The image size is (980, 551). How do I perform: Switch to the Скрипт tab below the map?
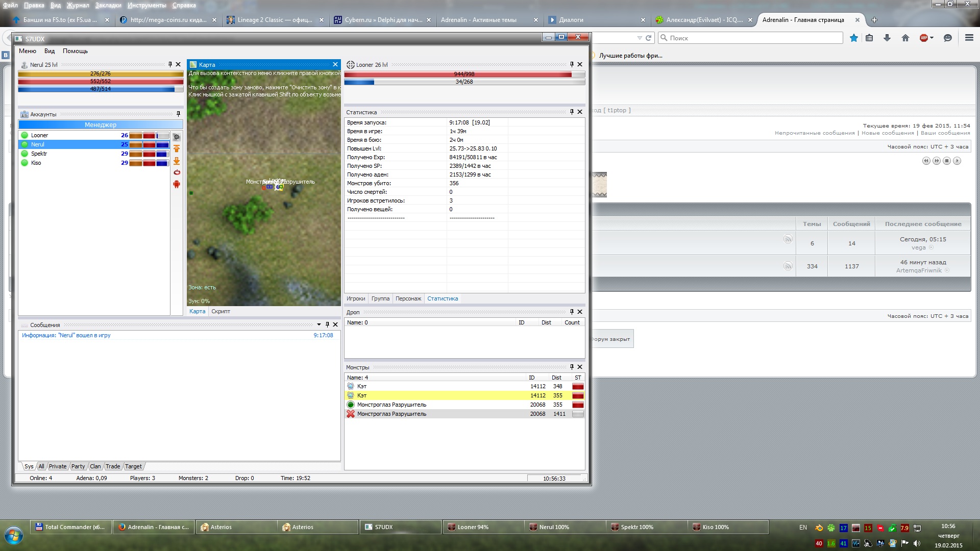(220, 311)
